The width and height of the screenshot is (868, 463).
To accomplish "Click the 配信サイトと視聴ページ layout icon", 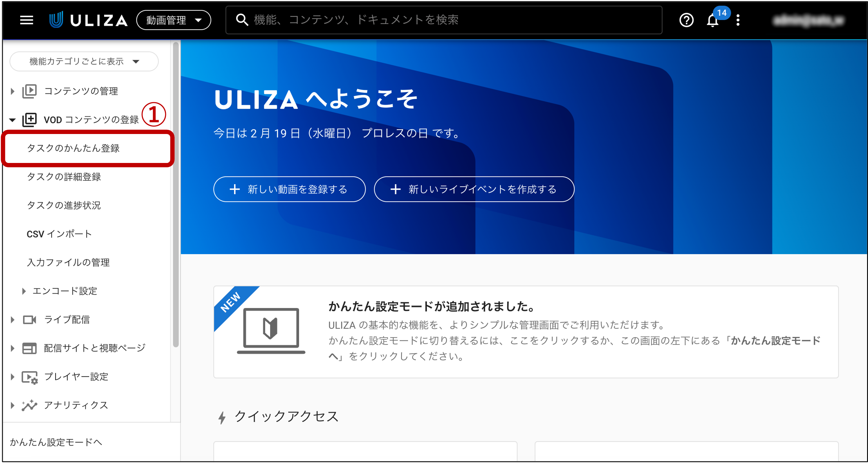I will pyautogui.click(x=30, y=348).
